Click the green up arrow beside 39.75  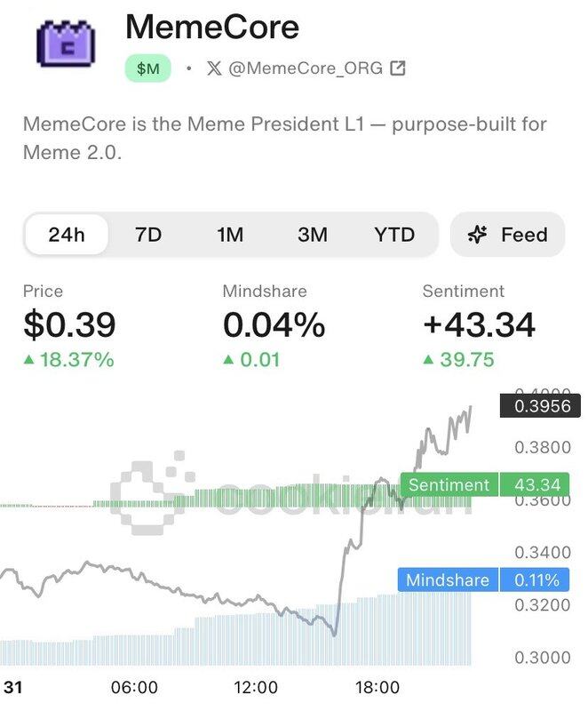click(428, 360)
